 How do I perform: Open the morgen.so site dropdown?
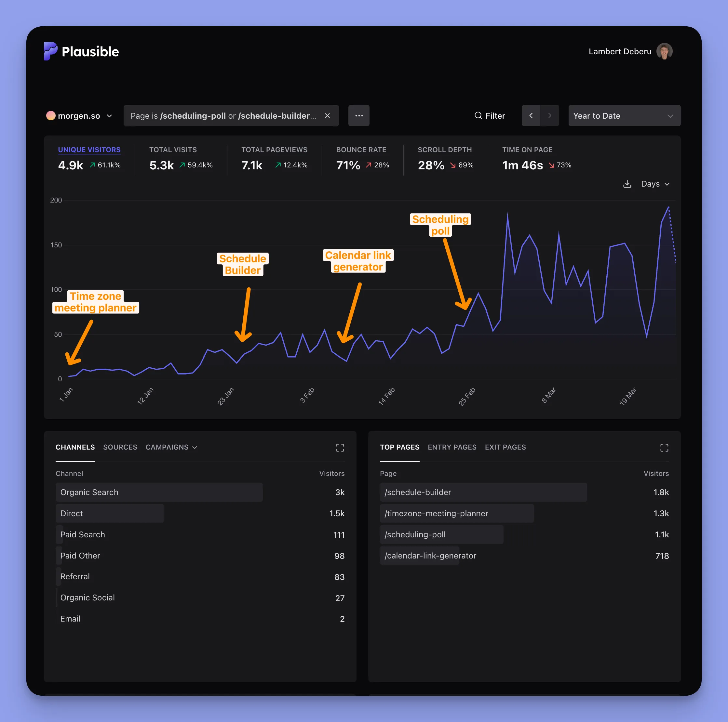[79, 116]
